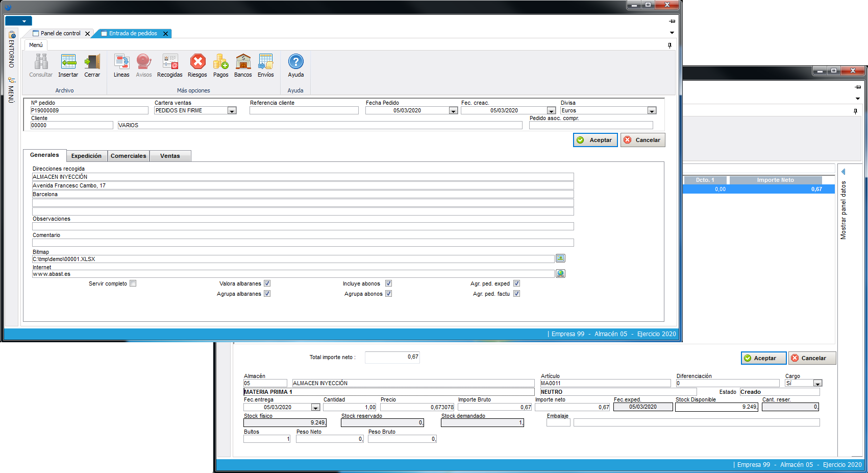Screen dimensions: 868x473
Task: Browse for Bitmap file icon
Action: (x=560, y=258)
